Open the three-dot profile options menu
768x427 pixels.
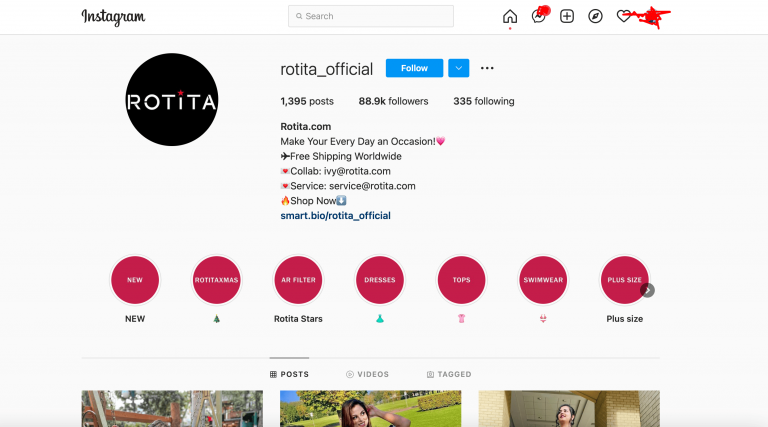487,68
